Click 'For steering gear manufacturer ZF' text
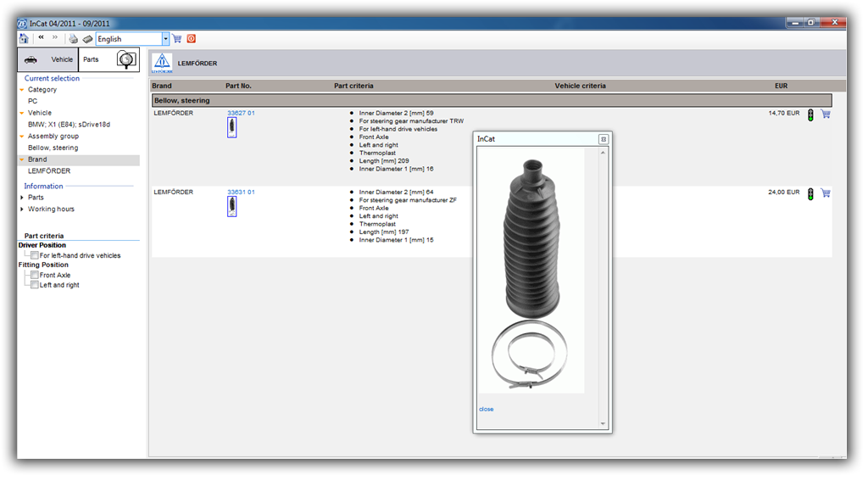This screenshot has width=868, height=480. pyautogui.click(x=408, y=200)
